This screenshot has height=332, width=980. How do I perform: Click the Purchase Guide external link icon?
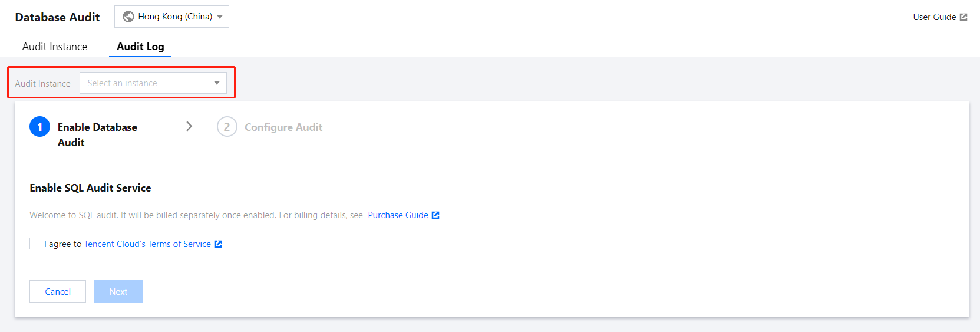pos(435,215)
